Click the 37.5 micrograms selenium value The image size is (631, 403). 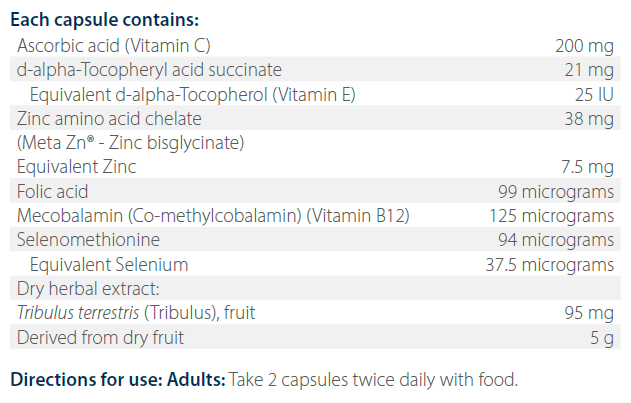[x=548, y=264]
